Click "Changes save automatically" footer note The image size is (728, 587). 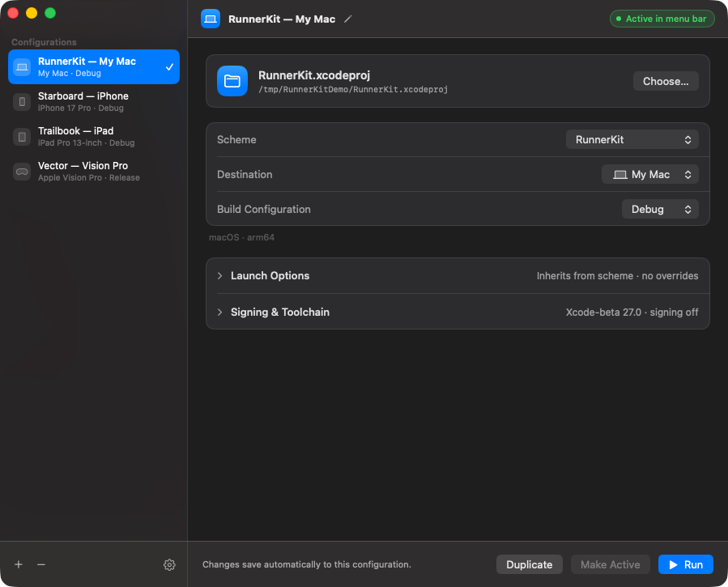pyautogui.click(x=306, y=564)
